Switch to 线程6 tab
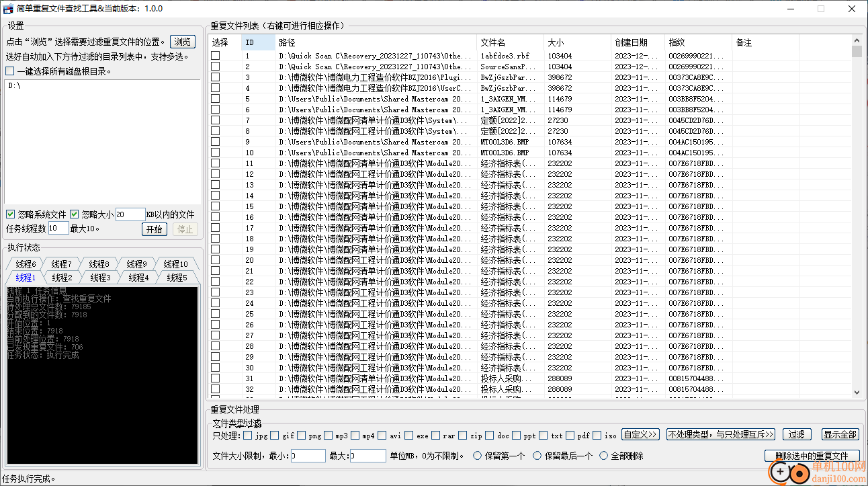 [26, 264]
